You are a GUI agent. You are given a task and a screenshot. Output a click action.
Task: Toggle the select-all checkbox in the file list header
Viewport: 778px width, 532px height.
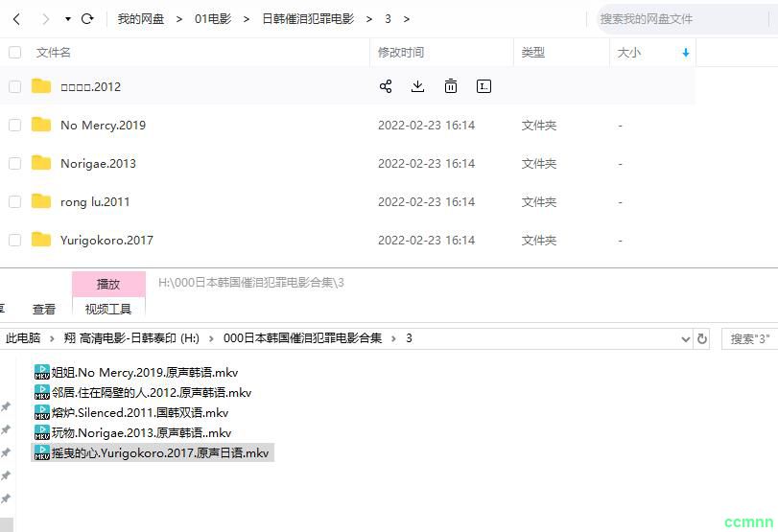[14, 53]
